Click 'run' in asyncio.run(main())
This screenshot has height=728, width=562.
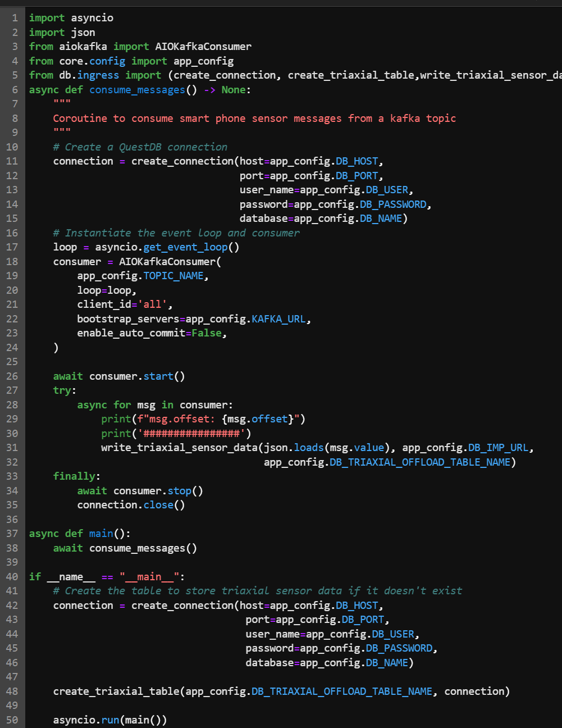110,720
